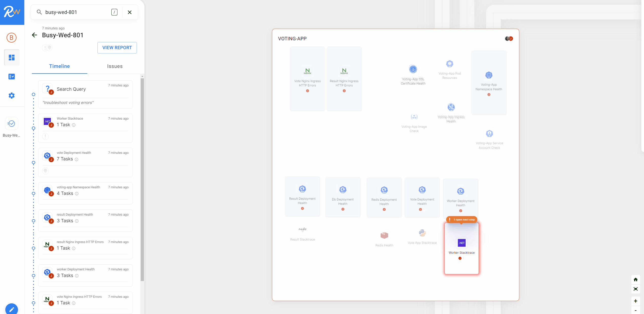Viewport: 644px width, 314px height.
Task: Click the Busy-We... session icon
Action: click(x=11, y=124)
